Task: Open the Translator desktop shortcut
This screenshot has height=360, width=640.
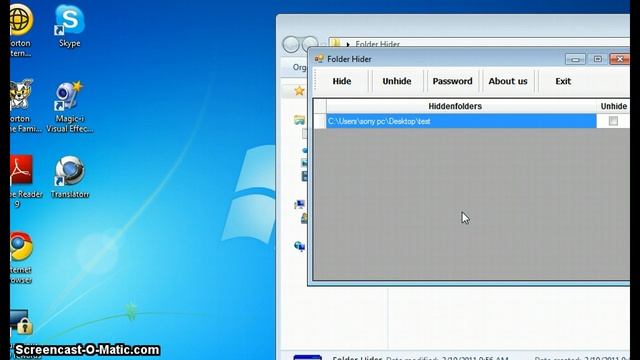Action: 69,177
